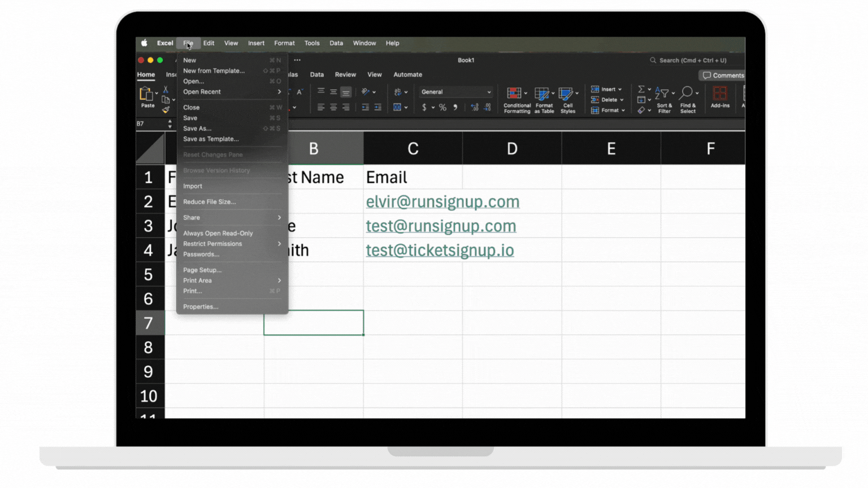Image resolution: width=868 pixels, height=488 pixels.
Task: Click the Comments button
Action: tap(723, 75)
